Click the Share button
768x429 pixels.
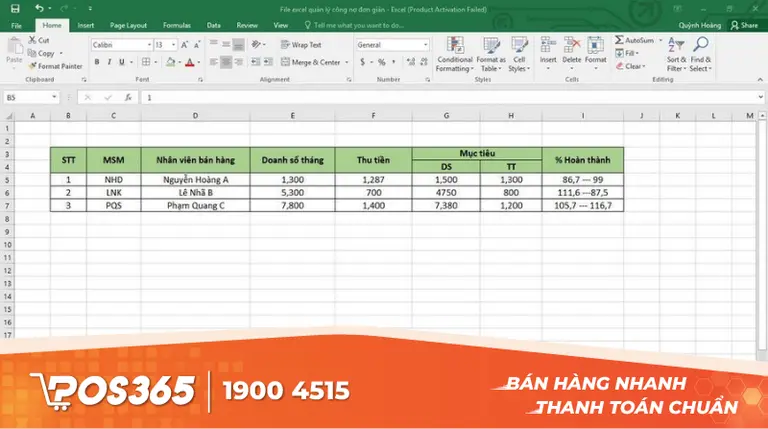click(744, 25)
